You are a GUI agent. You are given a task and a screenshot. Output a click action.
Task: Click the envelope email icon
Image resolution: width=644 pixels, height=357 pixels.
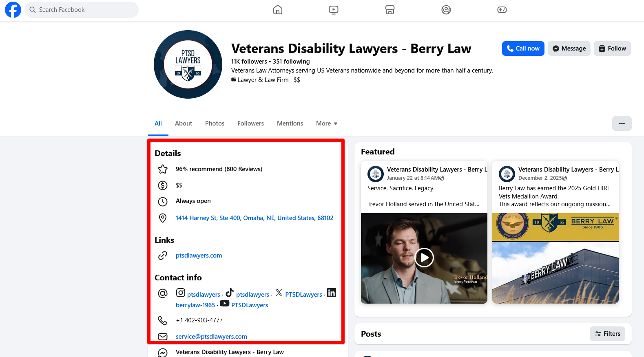(163, 337)
